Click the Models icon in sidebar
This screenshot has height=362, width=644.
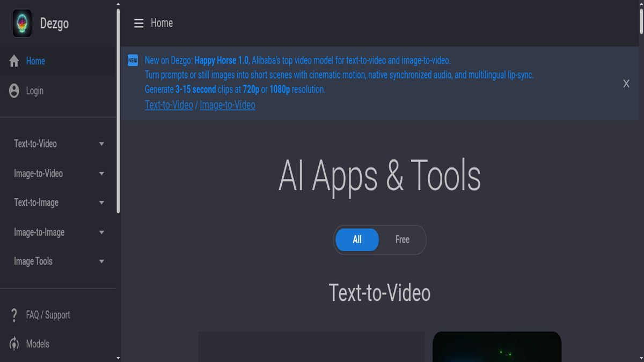(x=14, y=344)
